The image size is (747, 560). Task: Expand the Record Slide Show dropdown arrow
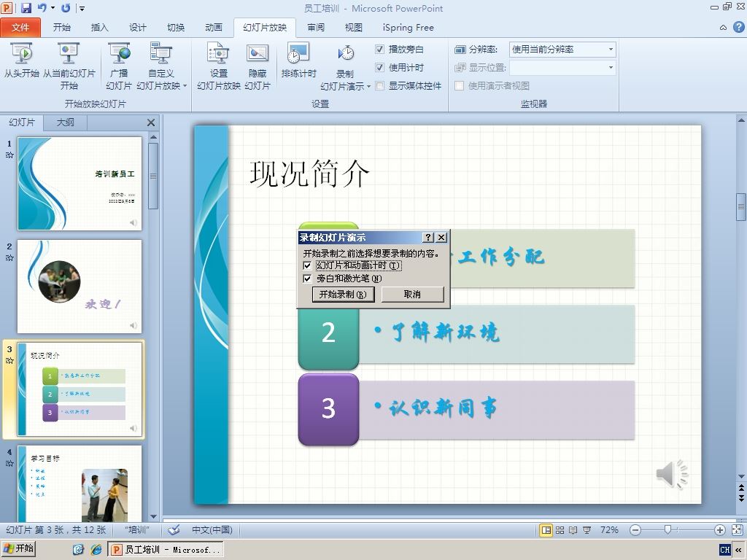(368, 87)
